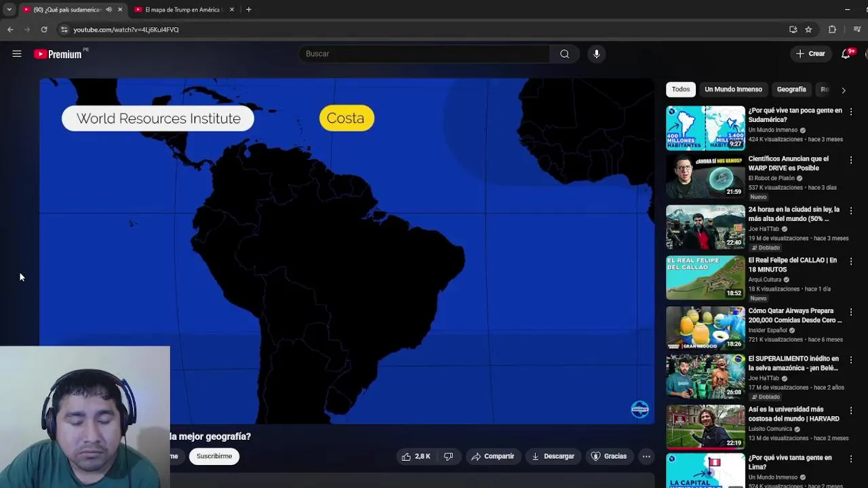
Task: Close the 'El mapa de Trump' tab
Action: tap(232, 9)
